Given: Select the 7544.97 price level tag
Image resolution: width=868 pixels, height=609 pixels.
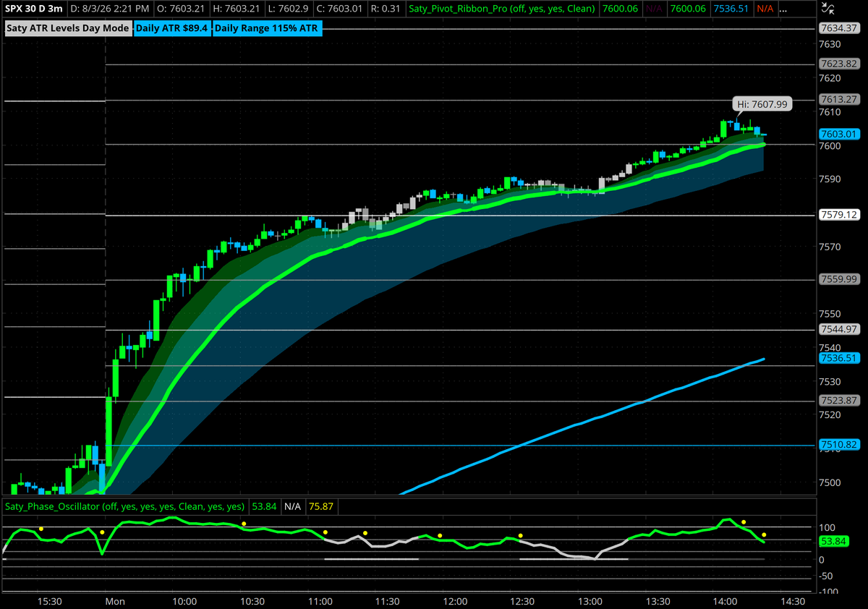Looking at the screenshot, I should (839, 328).
